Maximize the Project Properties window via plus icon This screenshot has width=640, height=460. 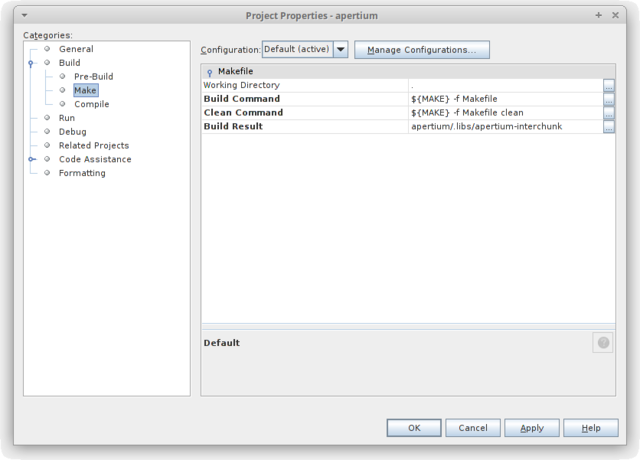pyautogui.click(x=599, y=15)
